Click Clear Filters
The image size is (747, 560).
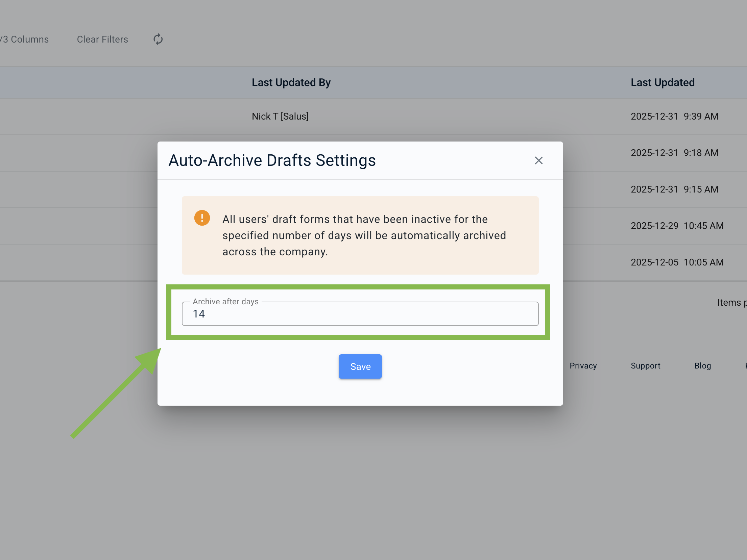point(102,40)
